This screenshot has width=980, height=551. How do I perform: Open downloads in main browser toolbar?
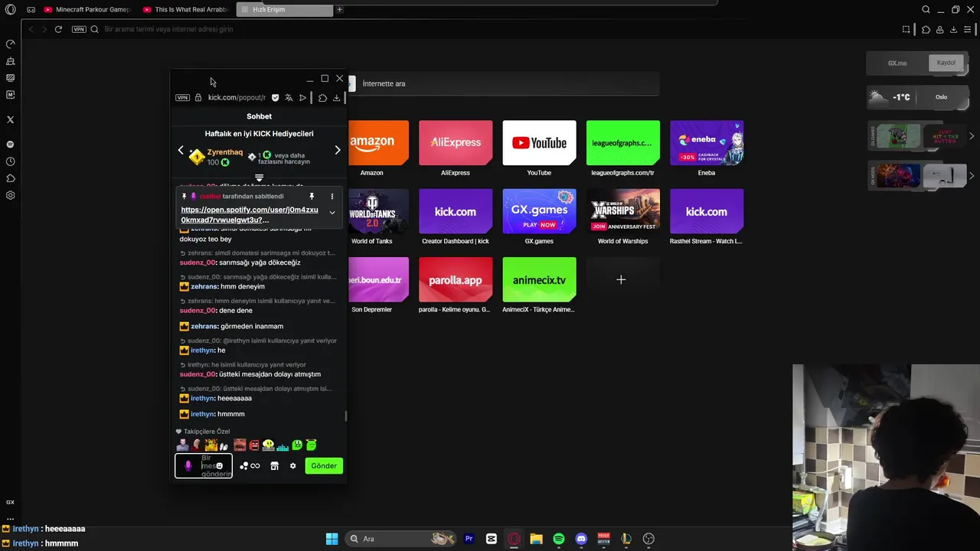pos(953,29)
